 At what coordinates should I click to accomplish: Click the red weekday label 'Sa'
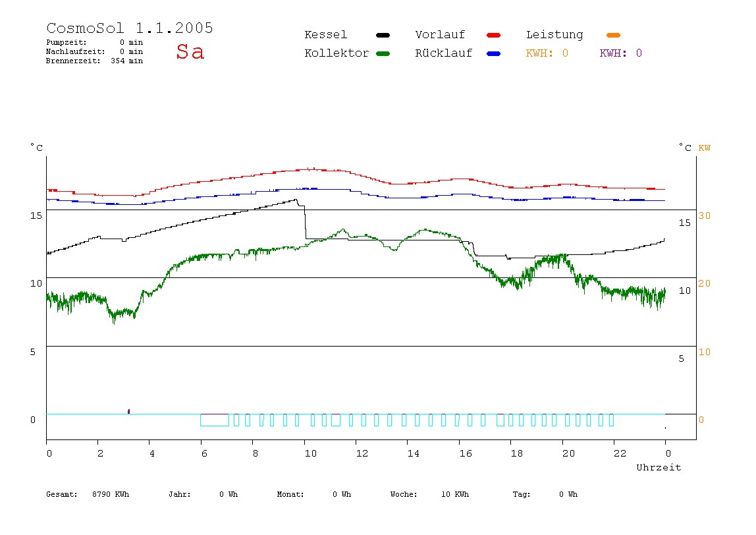tap(190, 51)
